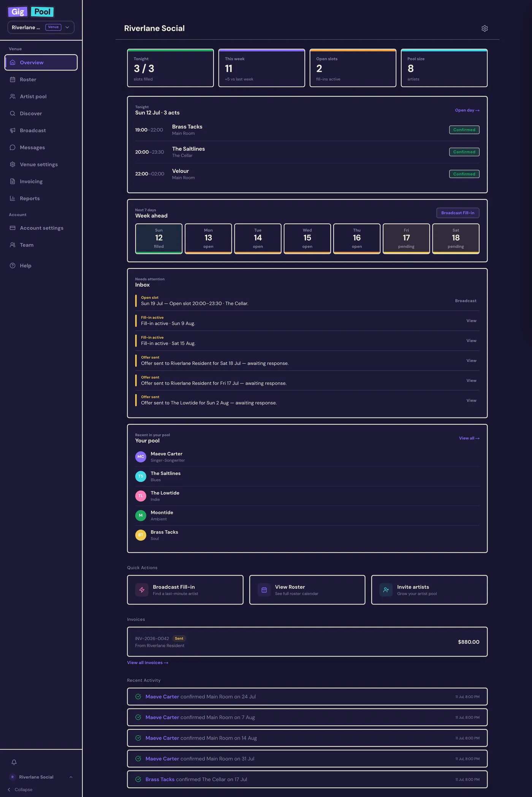This screenshot has height=797, width=532.
Task: Click the Broadcast Fill-in button in Week ahead
Action: coord(458,213)
